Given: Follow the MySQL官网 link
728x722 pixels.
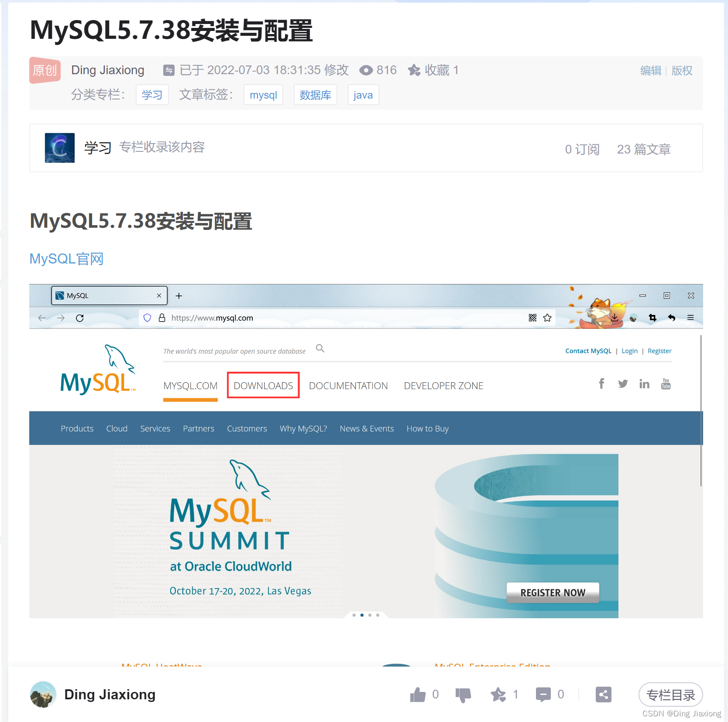Looking at the screenshot, I should (66, 259).
